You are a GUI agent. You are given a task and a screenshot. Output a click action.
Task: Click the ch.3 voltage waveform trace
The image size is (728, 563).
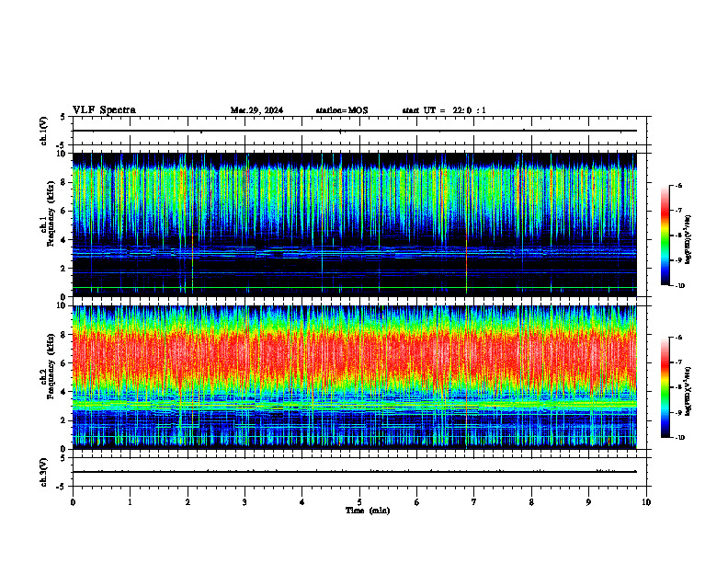click(354, 472)
